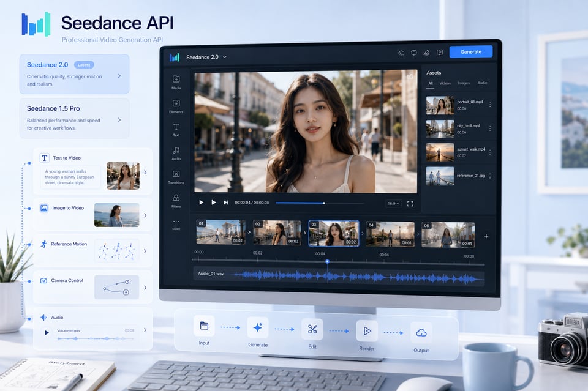The width and height of the screenshot is (588, 391).
Task: Open the Media panel icon
Action: pyautogui.click(x=176, y=79)
